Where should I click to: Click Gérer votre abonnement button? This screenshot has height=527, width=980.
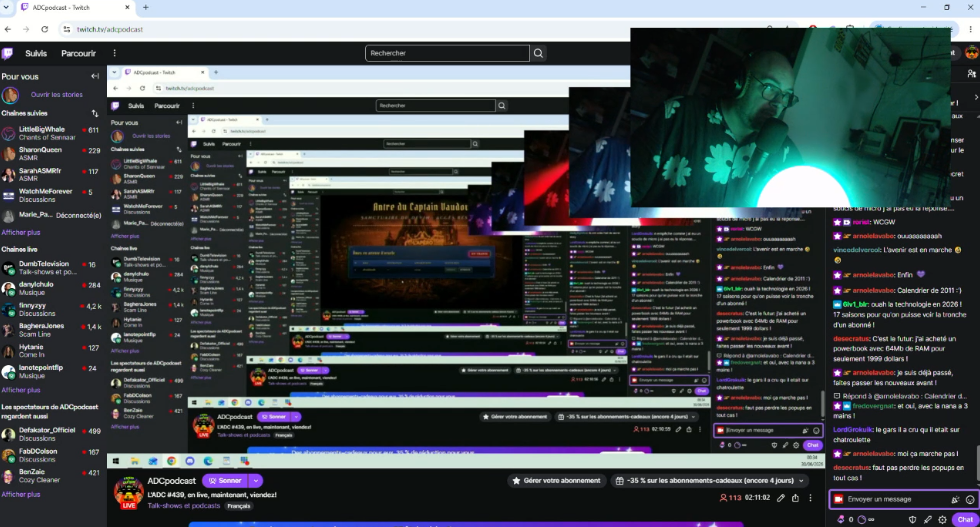click(x=557, y=481)
